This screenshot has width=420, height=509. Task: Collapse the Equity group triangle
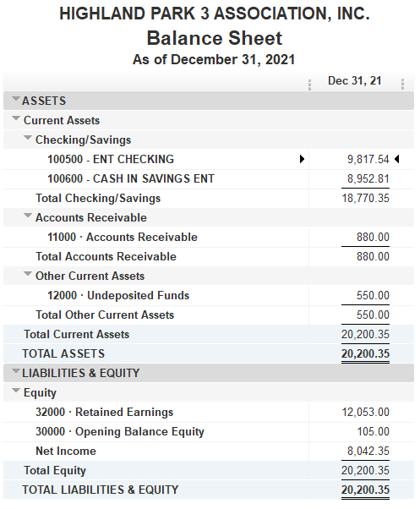pos(15,391)
